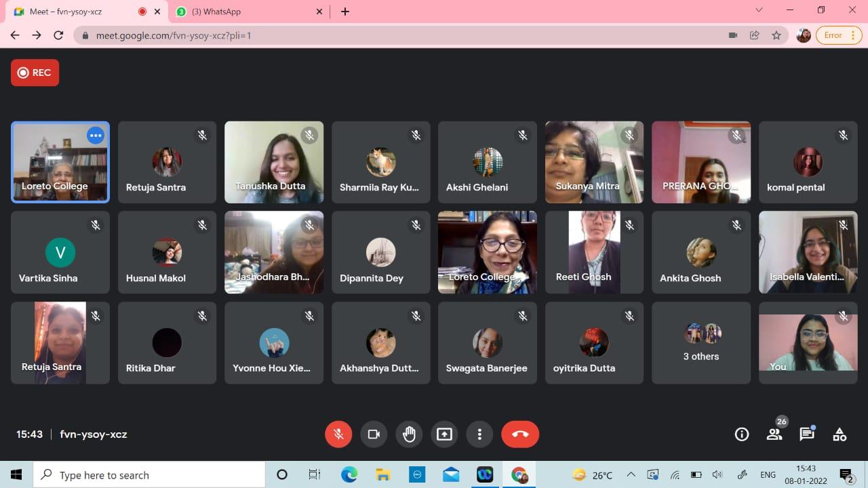Click camera permission icon in address bar

(732, 35)
